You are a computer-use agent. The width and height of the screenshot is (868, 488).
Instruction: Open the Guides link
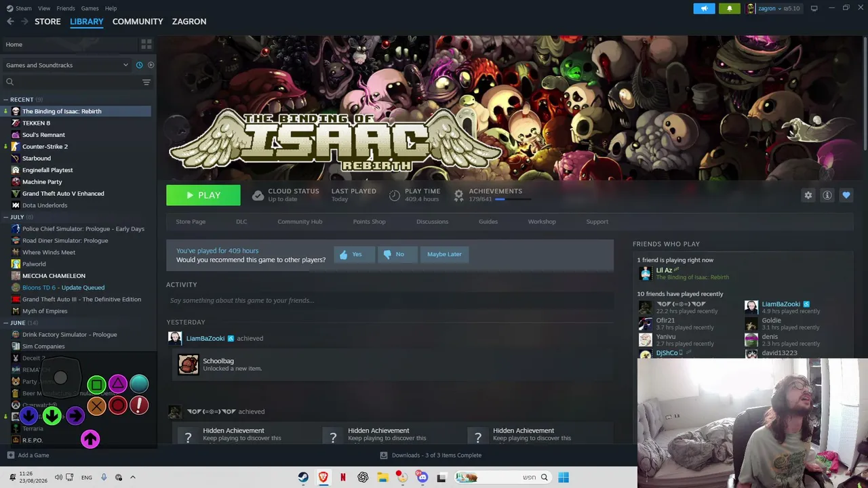(x=488, y=222)
